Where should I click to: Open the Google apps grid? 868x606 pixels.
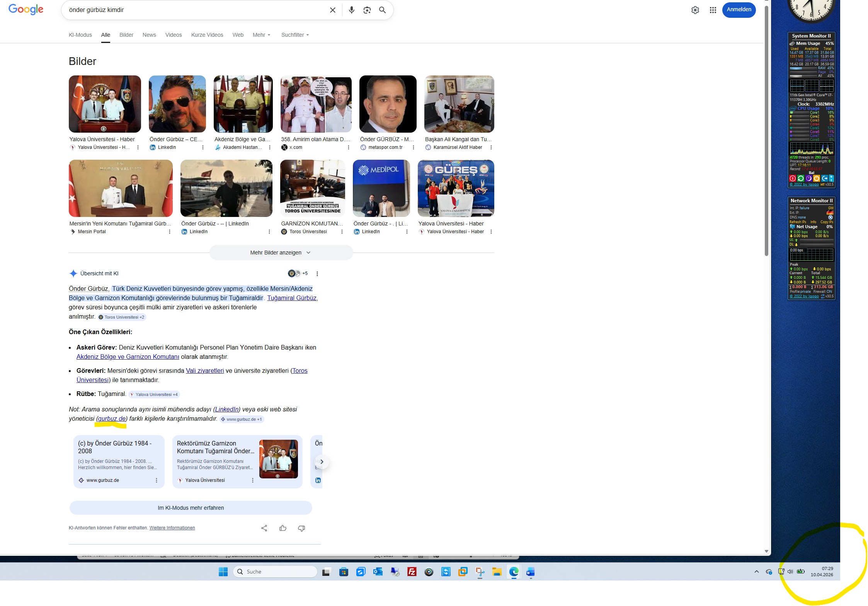tap(713, 10)
